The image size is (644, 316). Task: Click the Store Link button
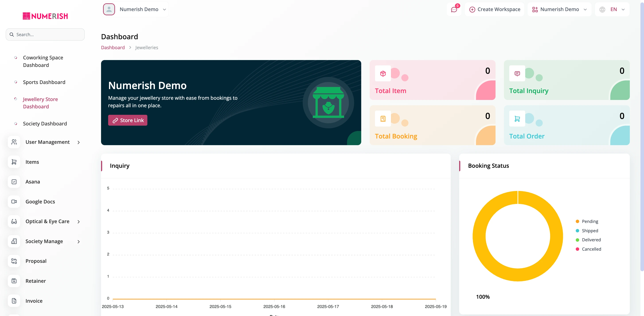pyautogui.click(x=127, y=120)
